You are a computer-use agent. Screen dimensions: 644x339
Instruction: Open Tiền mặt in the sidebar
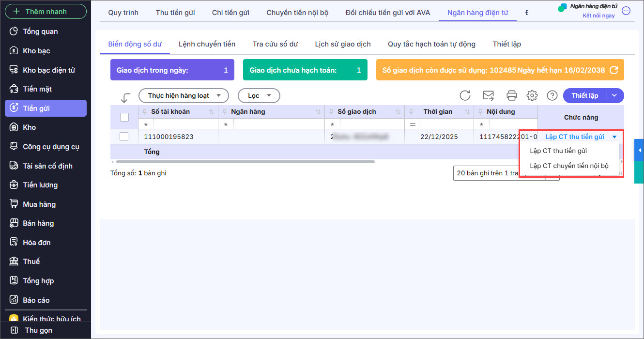(37, 89)
